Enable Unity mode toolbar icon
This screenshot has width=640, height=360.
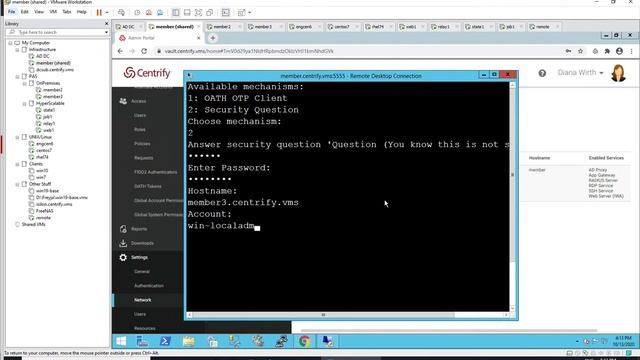pyautogui.click(x=210, y=13)
